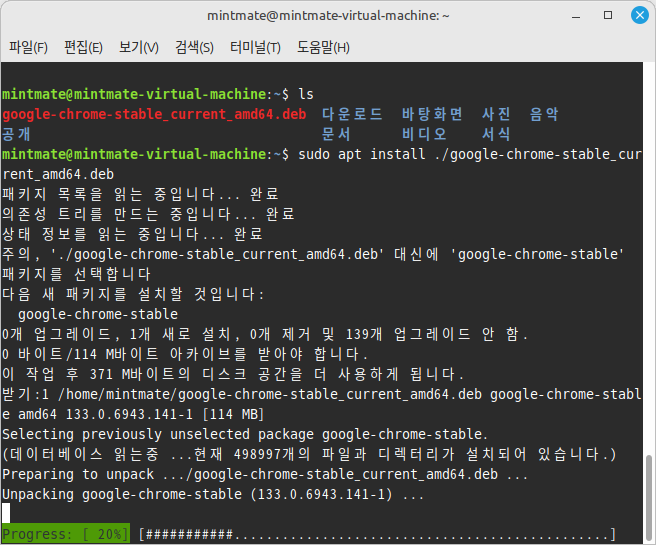656x545 pixels.
Task: Click the 'Preparing to unpack' line
Action: (265, 474)
